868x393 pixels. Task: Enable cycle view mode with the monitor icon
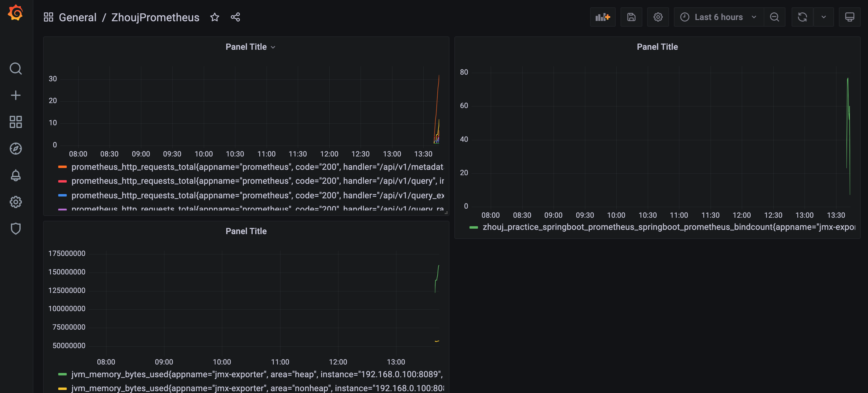click(x=850, y=17)
